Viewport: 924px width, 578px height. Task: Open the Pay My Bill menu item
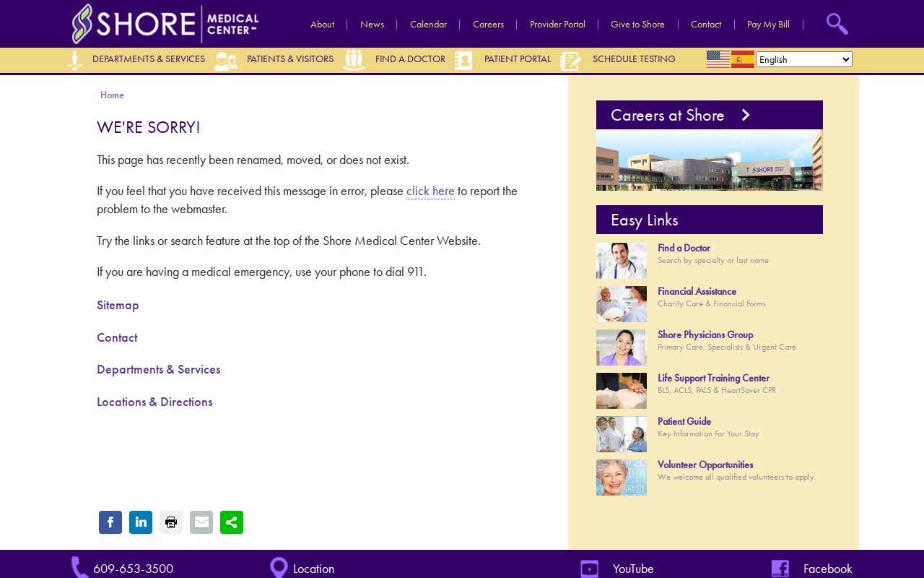[x=768, y=24]
